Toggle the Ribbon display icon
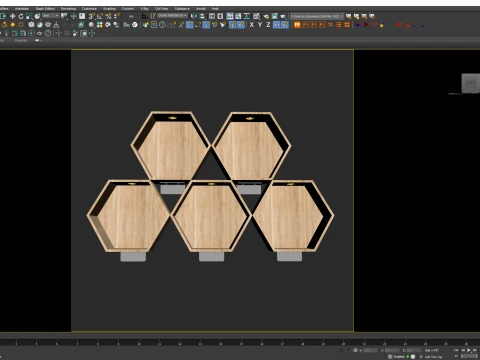Image resolution: width=480 pixels, height=360 pixels. coord(230,16)
